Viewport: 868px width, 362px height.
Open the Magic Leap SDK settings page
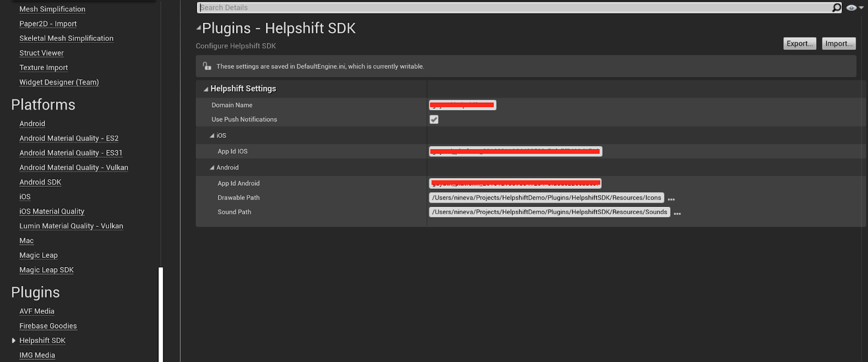tap(47, 270)
